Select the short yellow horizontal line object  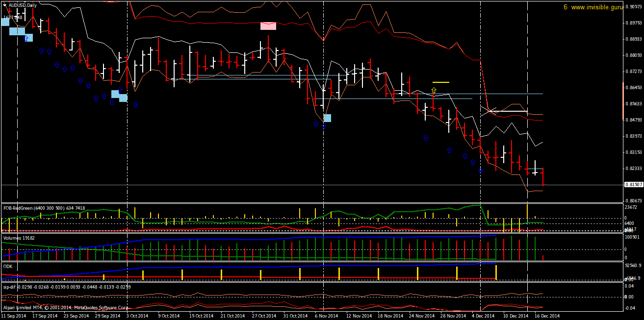pyautogui.click(x=441, y=82)
